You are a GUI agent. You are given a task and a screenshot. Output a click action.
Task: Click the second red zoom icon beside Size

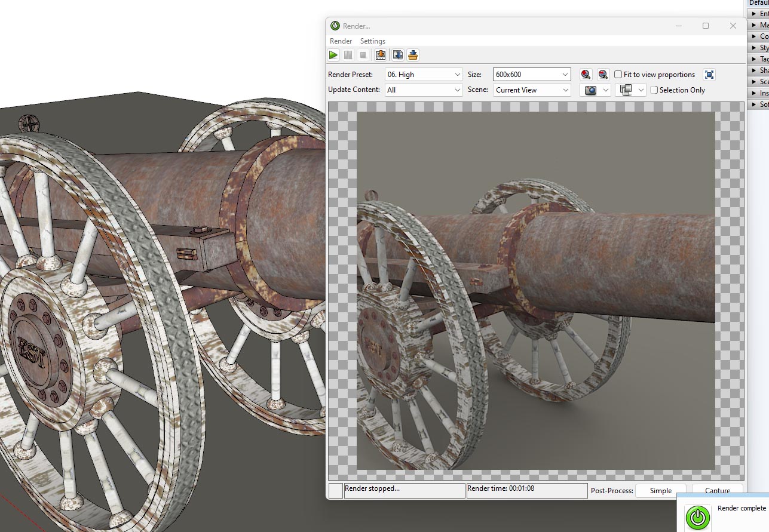(x=603, y=75)
